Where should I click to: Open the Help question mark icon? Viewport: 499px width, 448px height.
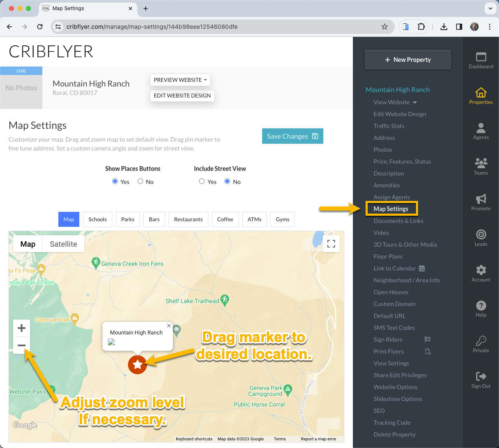point(480,305)
